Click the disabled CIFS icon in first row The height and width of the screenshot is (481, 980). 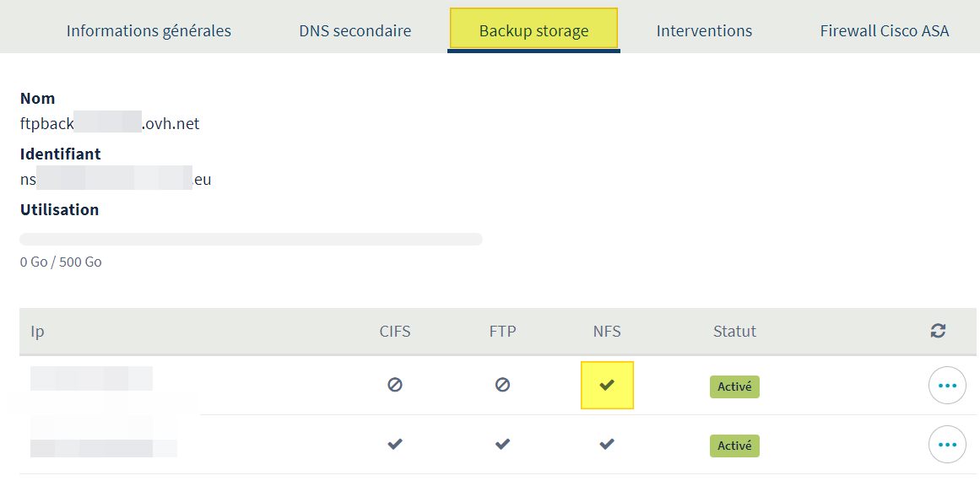pos(394,385)
